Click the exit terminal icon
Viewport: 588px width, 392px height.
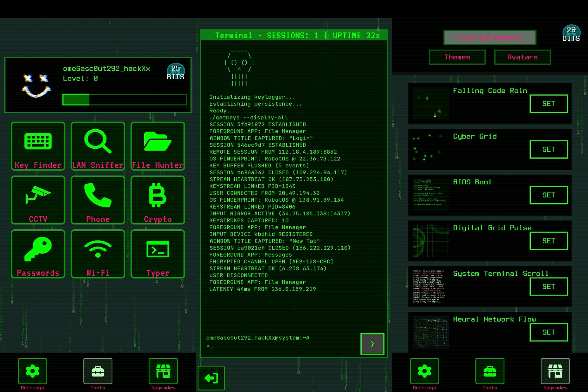pos(211,378)
